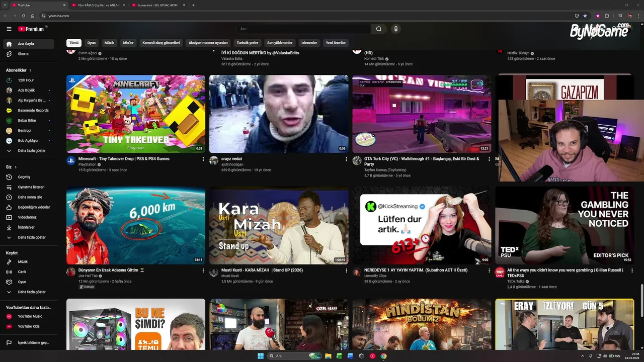Open Joe HaTTab channel link
The height and width of the screenshot is (362, 644).
coord(88,276)
